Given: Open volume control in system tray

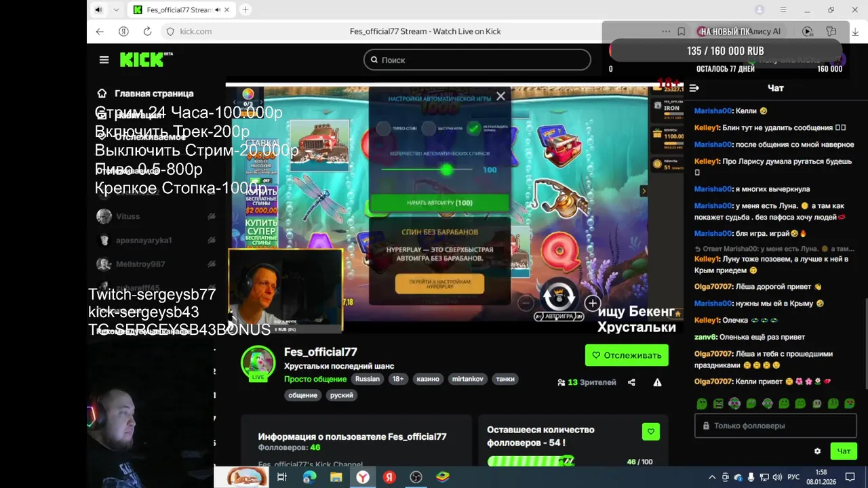Looking at the screenshot, I should (x=777, y=477).
